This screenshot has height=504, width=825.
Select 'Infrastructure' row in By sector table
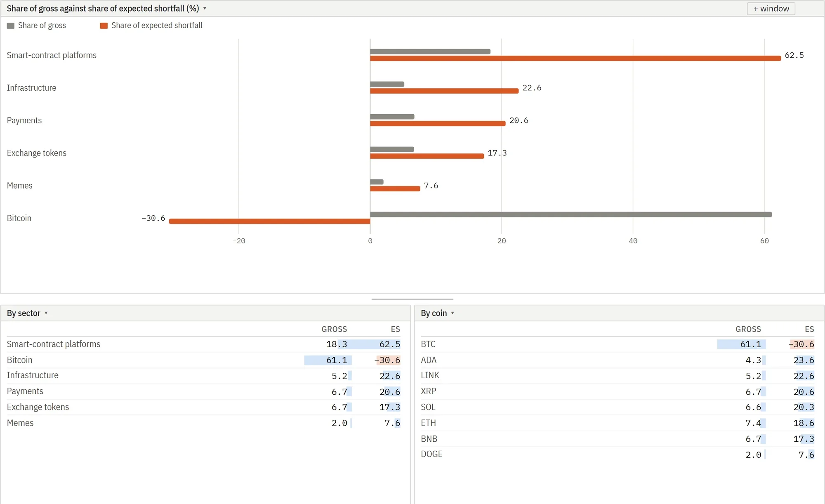click(x=204, y=376)
